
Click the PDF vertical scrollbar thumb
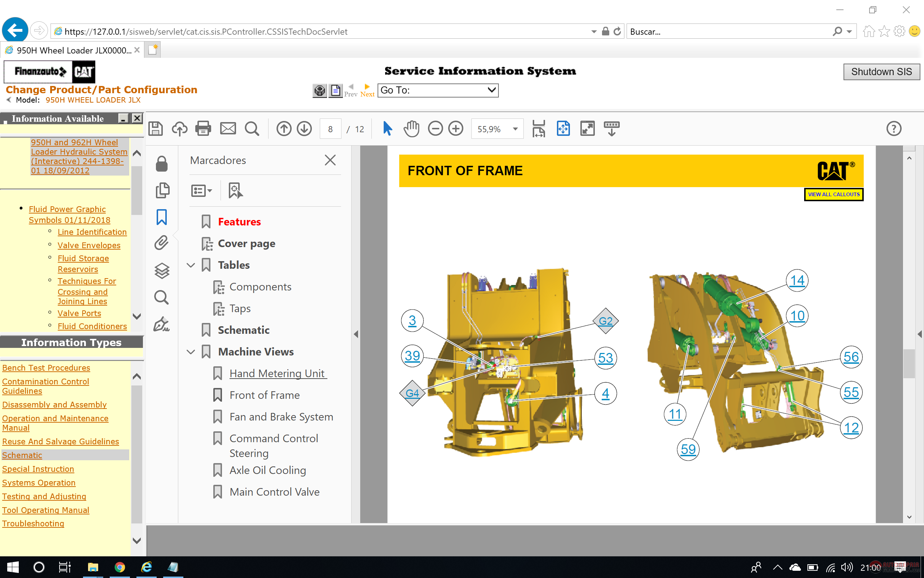(x=909, y=363)
